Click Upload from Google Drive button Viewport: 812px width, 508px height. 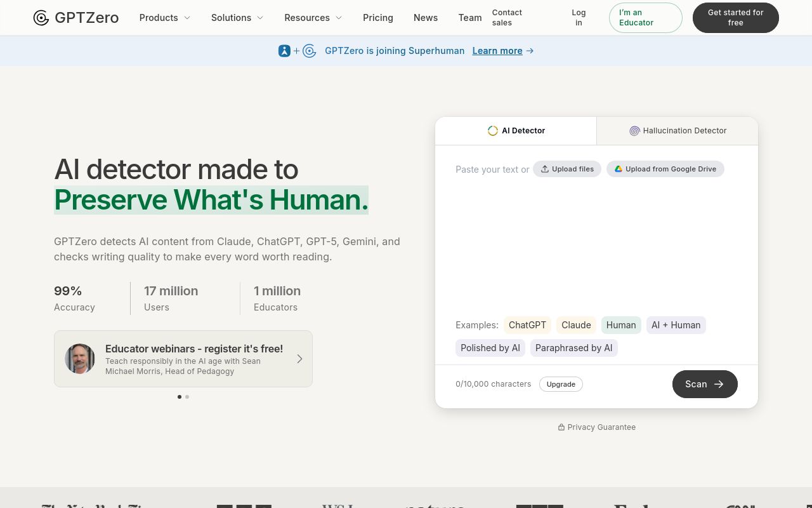(665, 169)
